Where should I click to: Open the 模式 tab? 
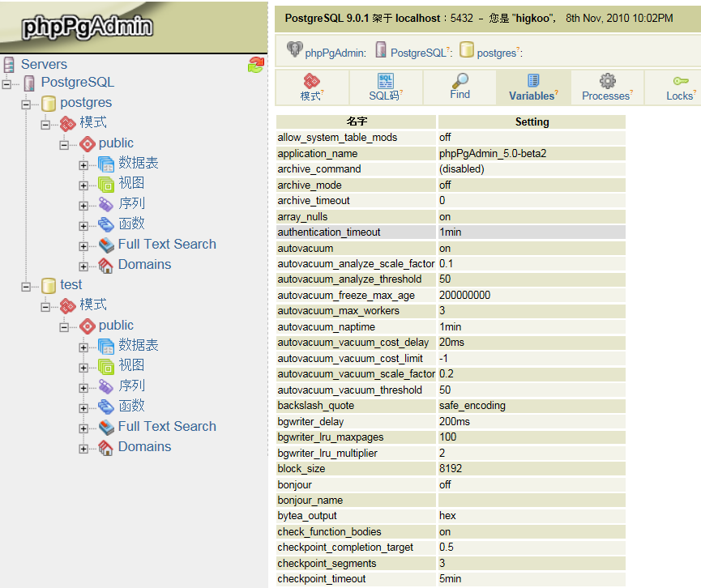(x=312, y=87)
